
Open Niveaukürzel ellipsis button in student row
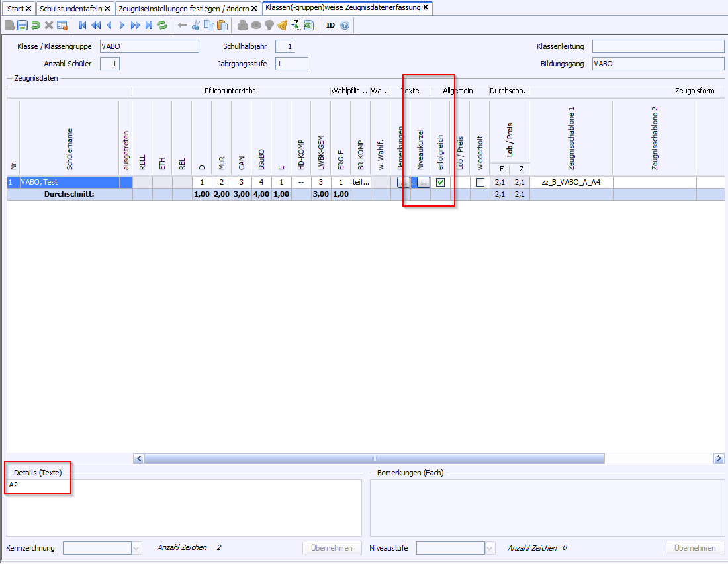click(424, 183)
